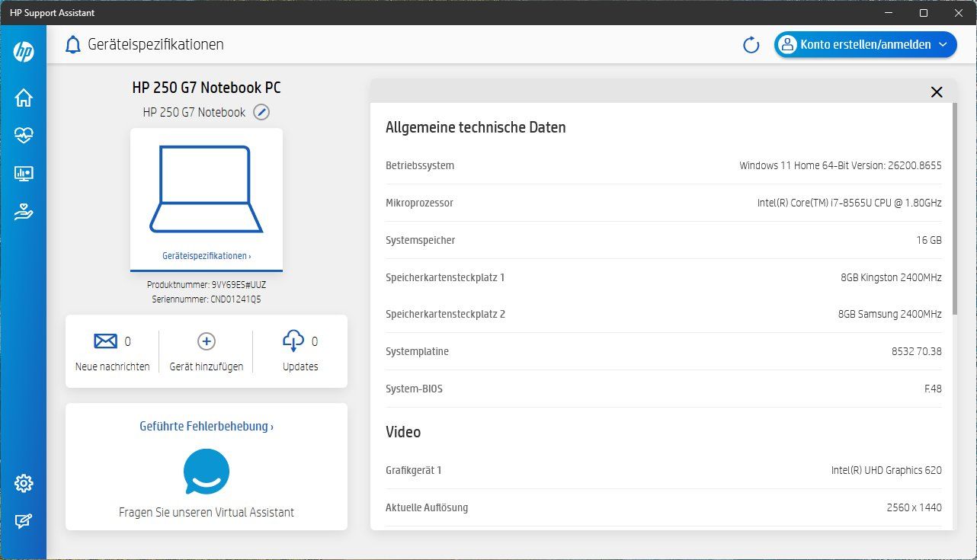This screenshot has width=977, height=560.
Task: Select '8GB Samsung 2400MHz' value
Action: (x=889, y=314)
